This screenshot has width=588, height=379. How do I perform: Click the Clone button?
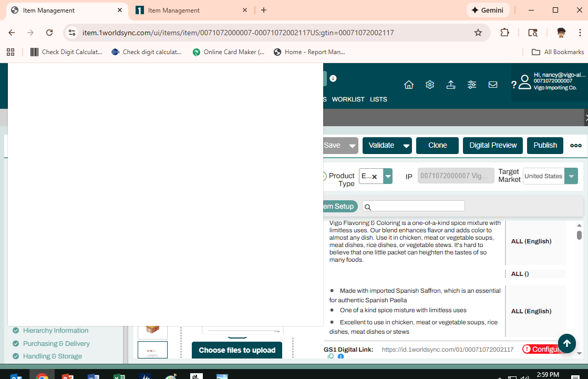point(437,146)
